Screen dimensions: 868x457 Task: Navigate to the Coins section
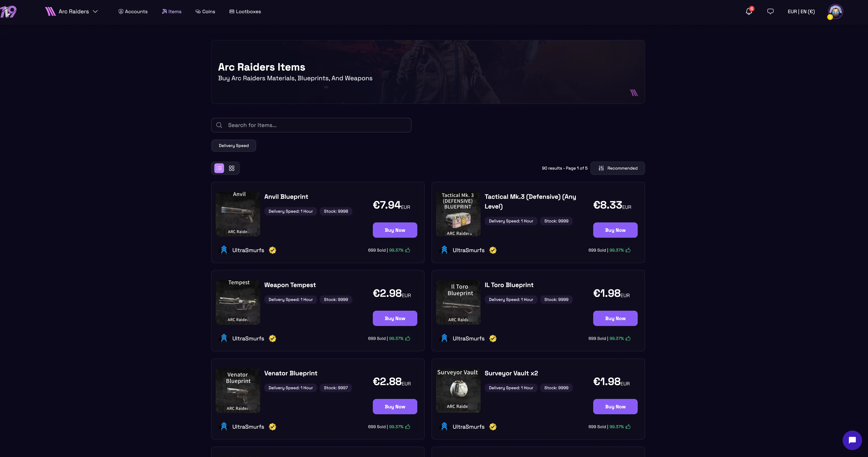coord(206,11)
